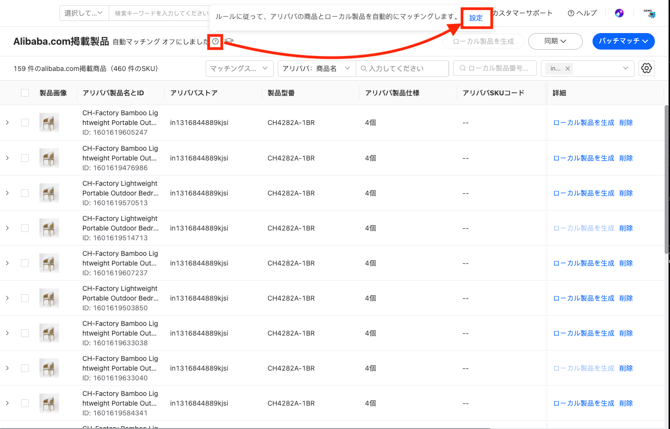Click product thumbnail for ID 1601619605247
The image size is (670, 429).
49,123
